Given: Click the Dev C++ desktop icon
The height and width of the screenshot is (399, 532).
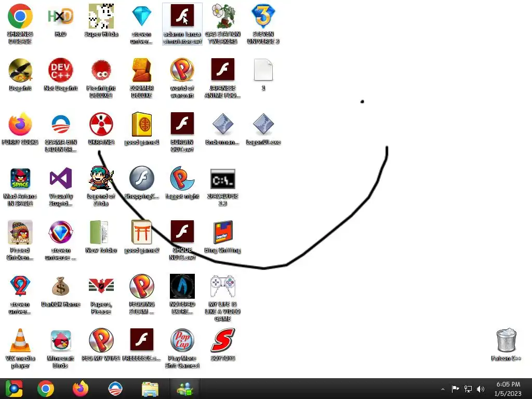Looking at the screenshot, I should click(60, 70).
